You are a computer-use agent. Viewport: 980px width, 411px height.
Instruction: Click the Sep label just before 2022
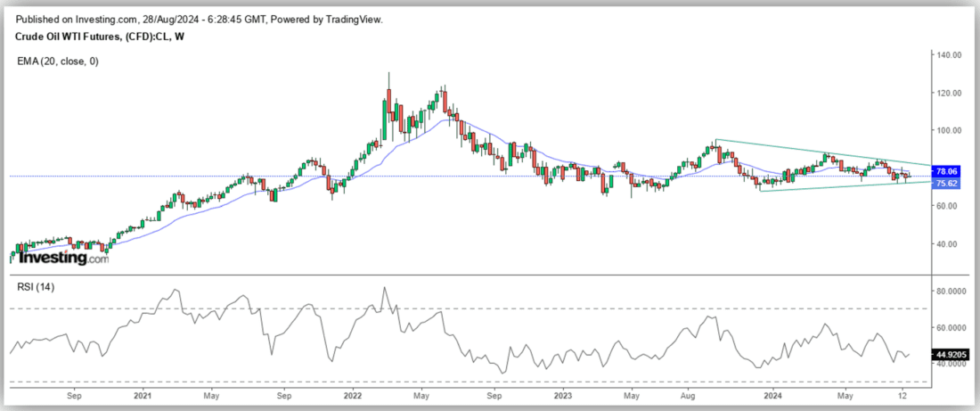(283, 396)
